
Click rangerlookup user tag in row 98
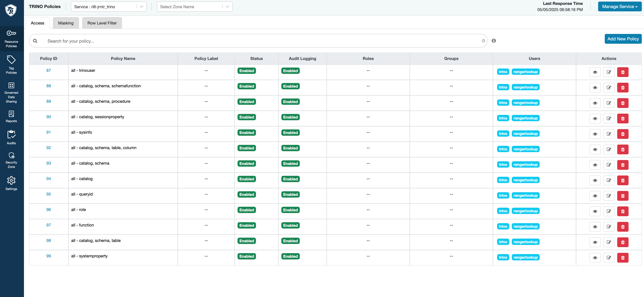point(525,242)
